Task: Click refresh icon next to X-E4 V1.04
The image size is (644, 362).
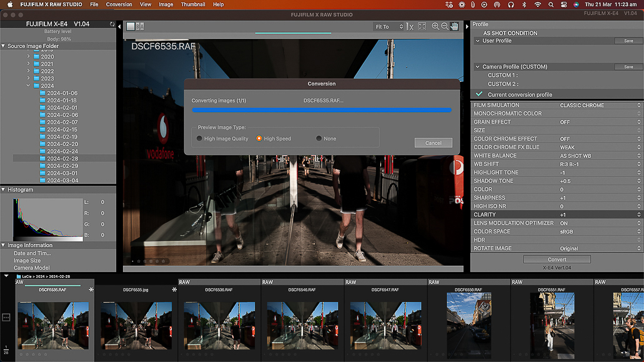Action: point(112,24)
